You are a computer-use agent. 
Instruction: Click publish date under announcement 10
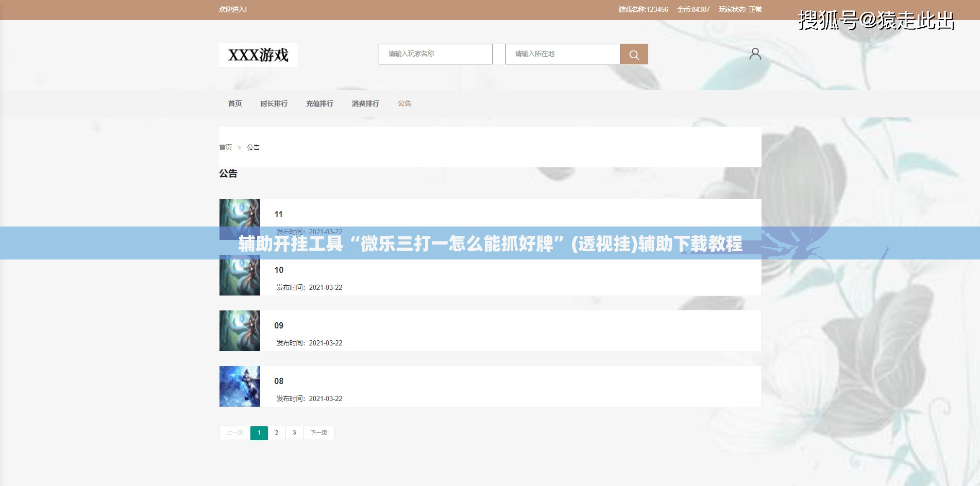pos(309,288)
